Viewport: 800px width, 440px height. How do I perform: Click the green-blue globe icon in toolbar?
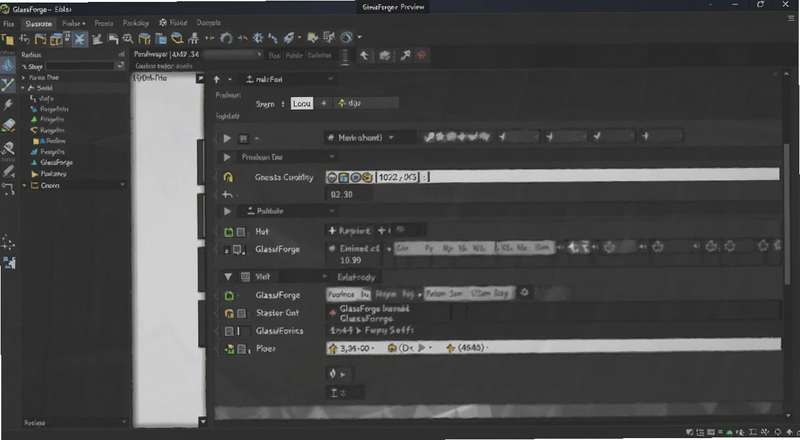click(x=346, y=37)
